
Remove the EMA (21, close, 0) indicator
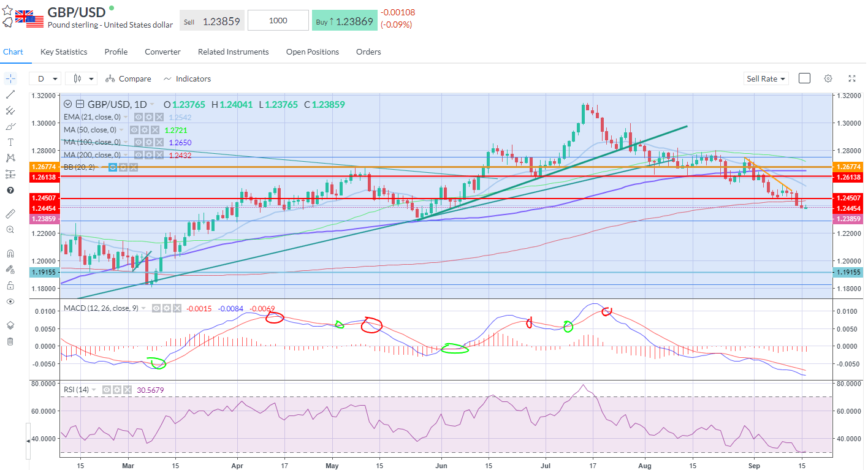[x=159, y=117]
